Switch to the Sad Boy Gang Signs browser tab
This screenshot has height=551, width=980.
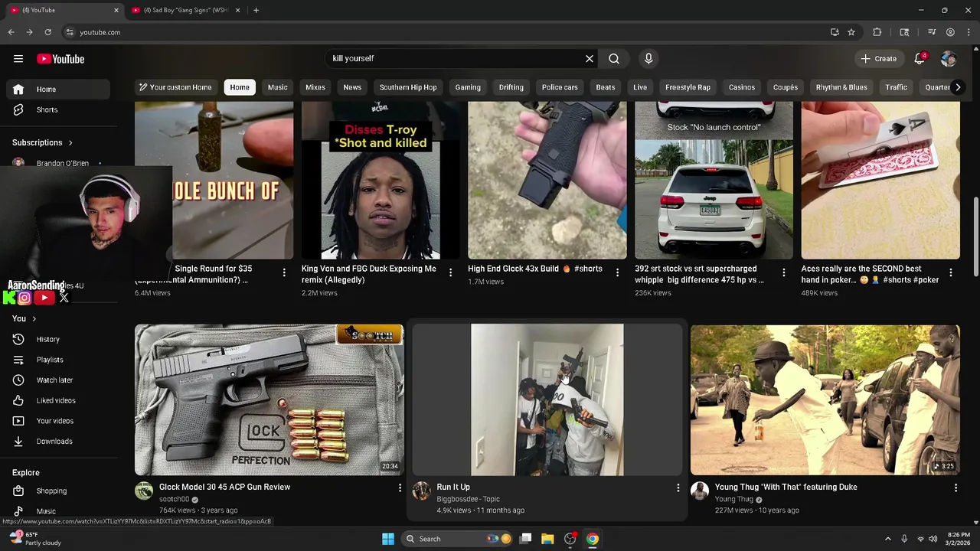click(x=186, y=10)
